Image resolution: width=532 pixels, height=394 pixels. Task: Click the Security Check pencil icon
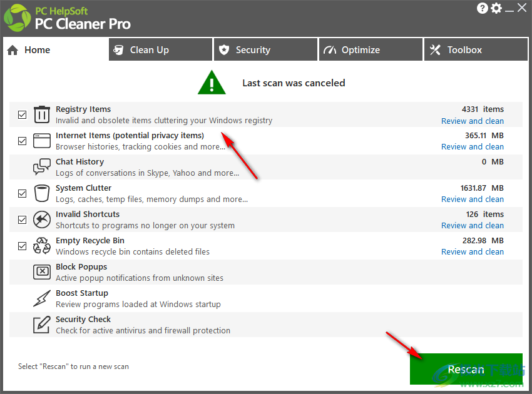click(x=42, y=325)
